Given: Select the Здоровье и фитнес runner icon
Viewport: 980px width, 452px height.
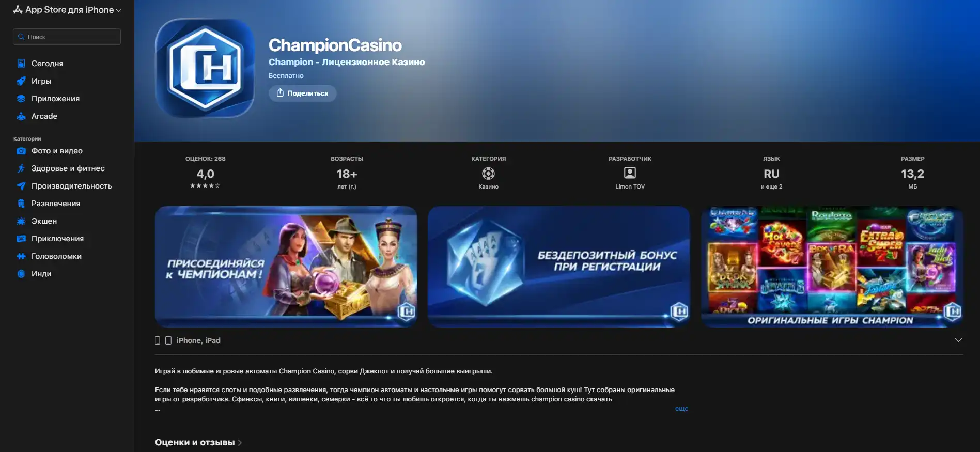Looking at the screenshot, I should (21, 168).
